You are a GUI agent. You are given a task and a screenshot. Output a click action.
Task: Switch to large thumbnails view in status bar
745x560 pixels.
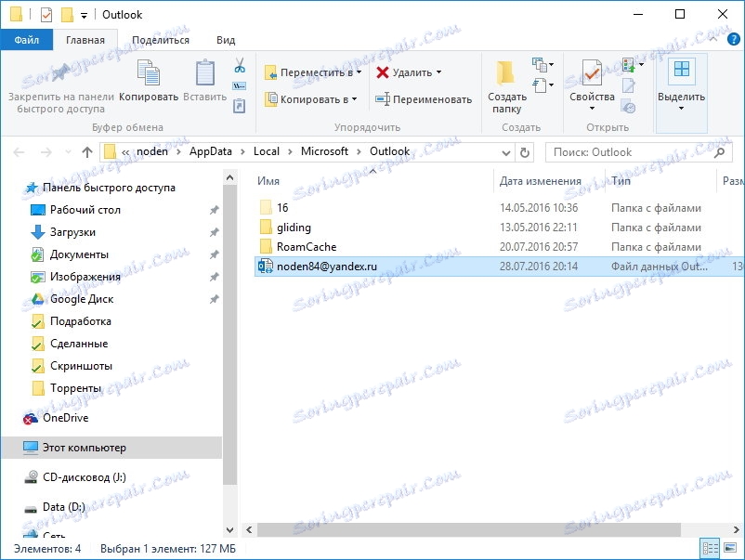coord(730,548)
